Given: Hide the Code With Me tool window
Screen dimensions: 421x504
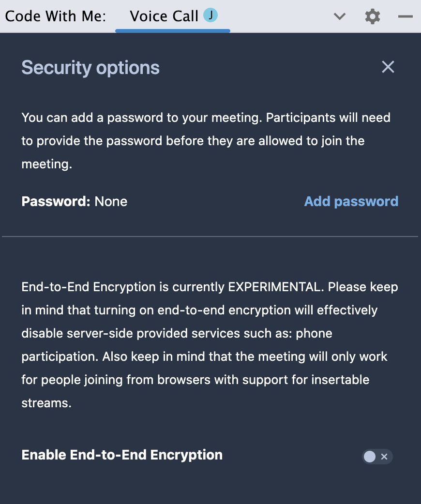Looking at the screenshot, I should click(x=405, y=16).
